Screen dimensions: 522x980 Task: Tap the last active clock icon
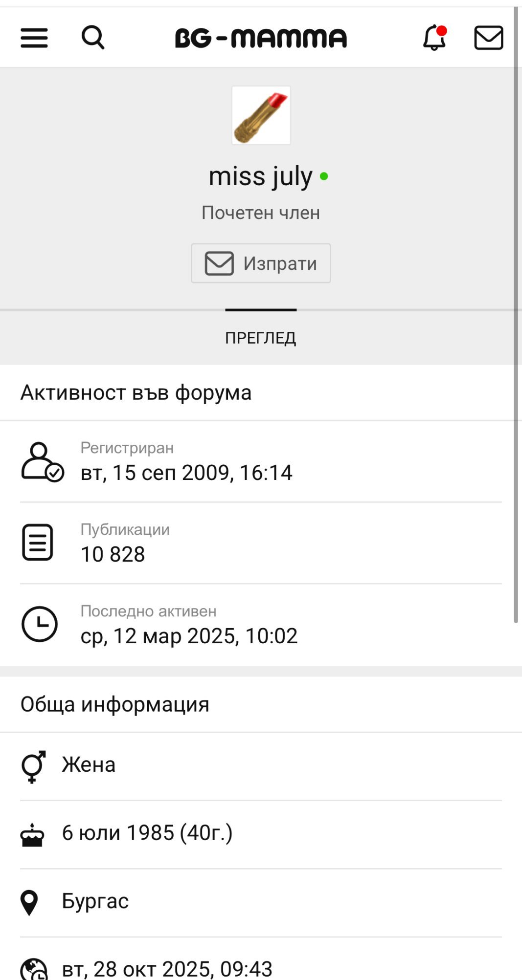click(39, 624)
